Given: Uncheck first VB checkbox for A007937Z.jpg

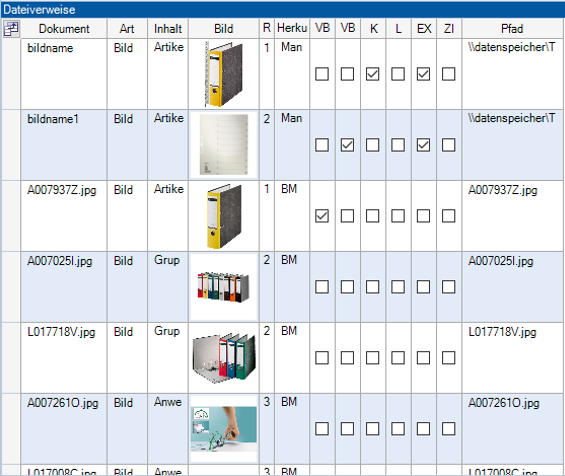Looking at the screenshot, I should tap(322, 216).
